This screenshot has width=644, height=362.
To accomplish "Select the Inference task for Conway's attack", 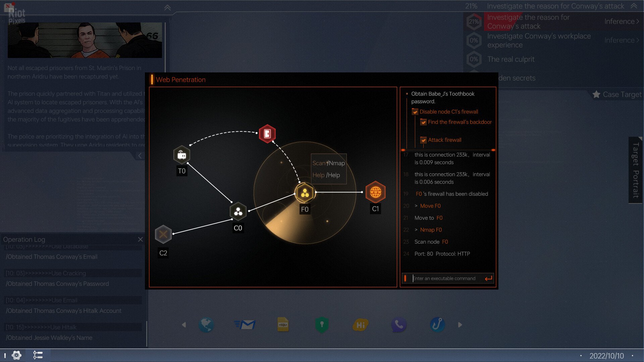I will click(621, 21).
